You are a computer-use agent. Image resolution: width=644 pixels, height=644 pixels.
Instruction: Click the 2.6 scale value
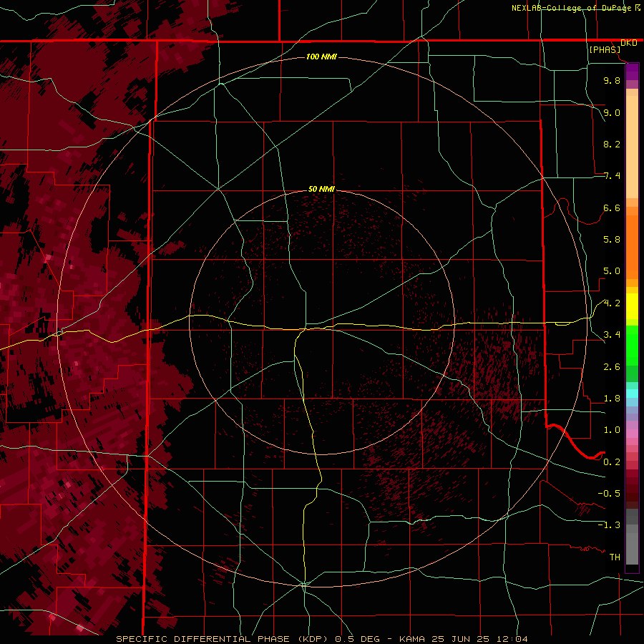tap(612, 367)
